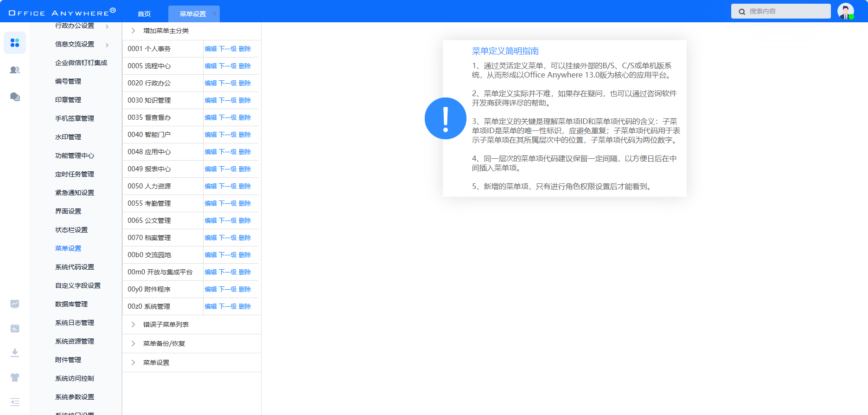Expand 信息交流设置 submenu arrow
This screenshot has height=415, width=868.
[107, 45]
